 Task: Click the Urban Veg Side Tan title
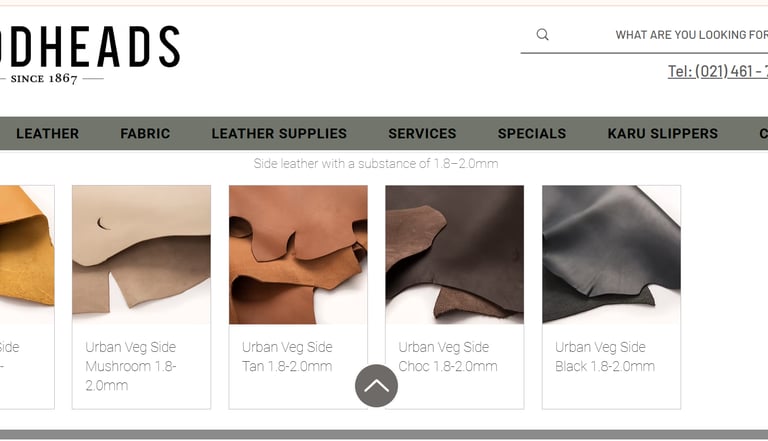(288, 357)
